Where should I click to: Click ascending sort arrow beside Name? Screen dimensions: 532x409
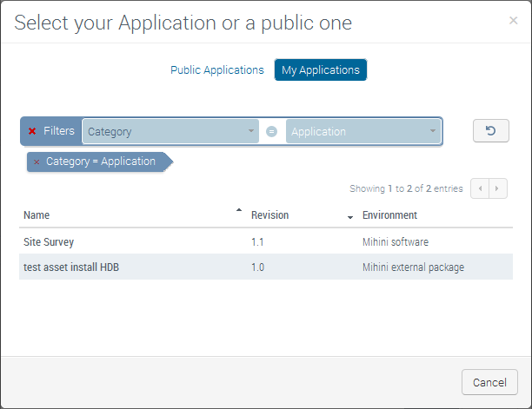click(239, 211)
